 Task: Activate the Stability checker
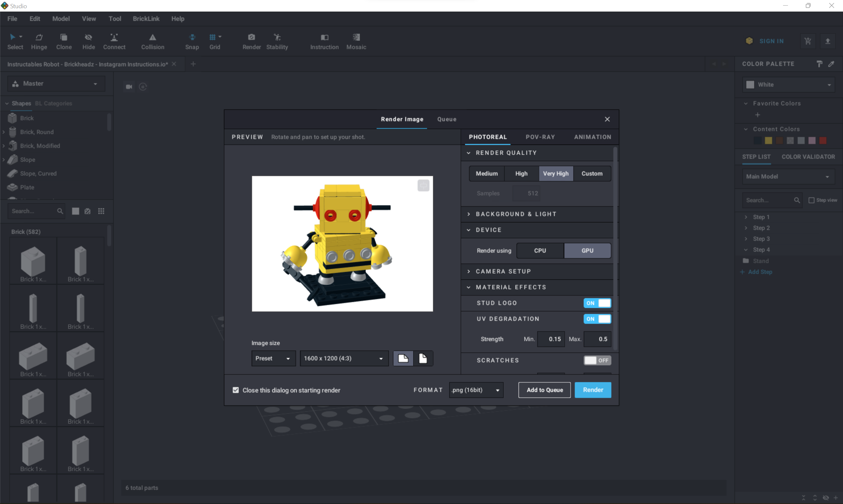pos(277,41)
